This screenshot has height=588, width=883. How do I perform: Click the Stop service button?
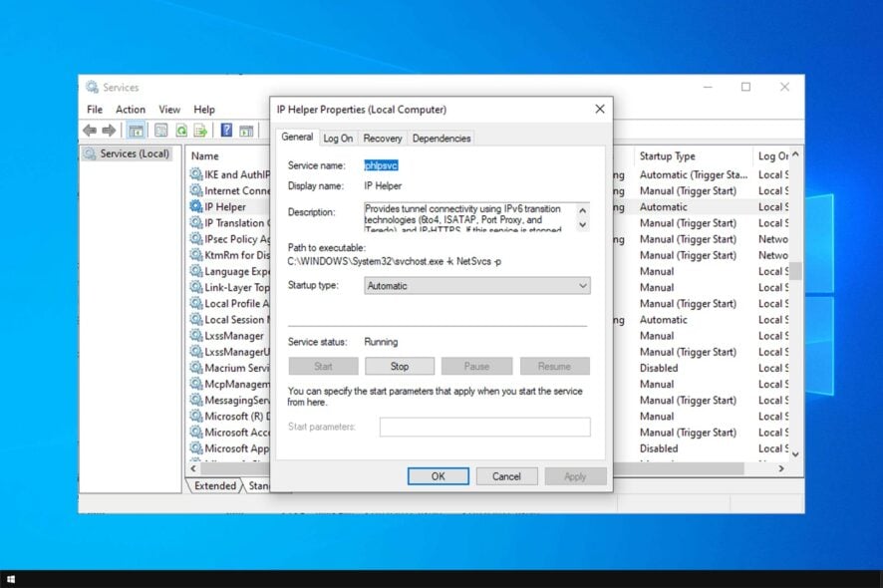400,366
